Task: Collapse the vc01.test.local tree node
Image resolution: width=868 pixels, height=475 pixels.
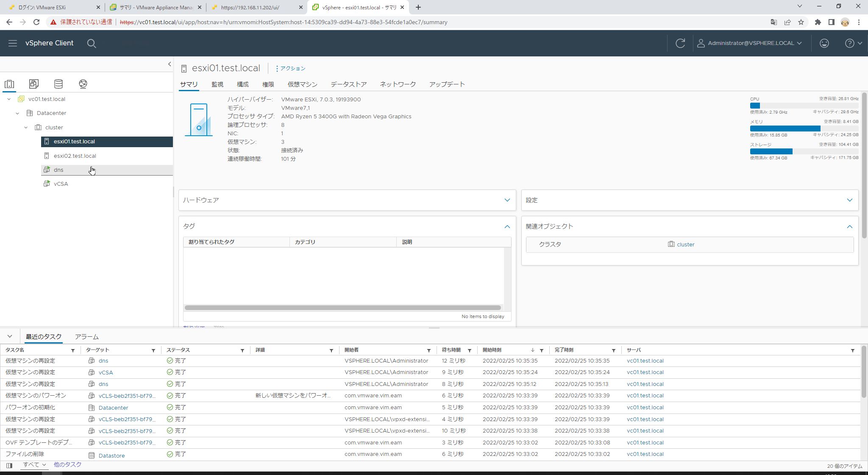Action: pyautogui.click(x=9, y=99)
